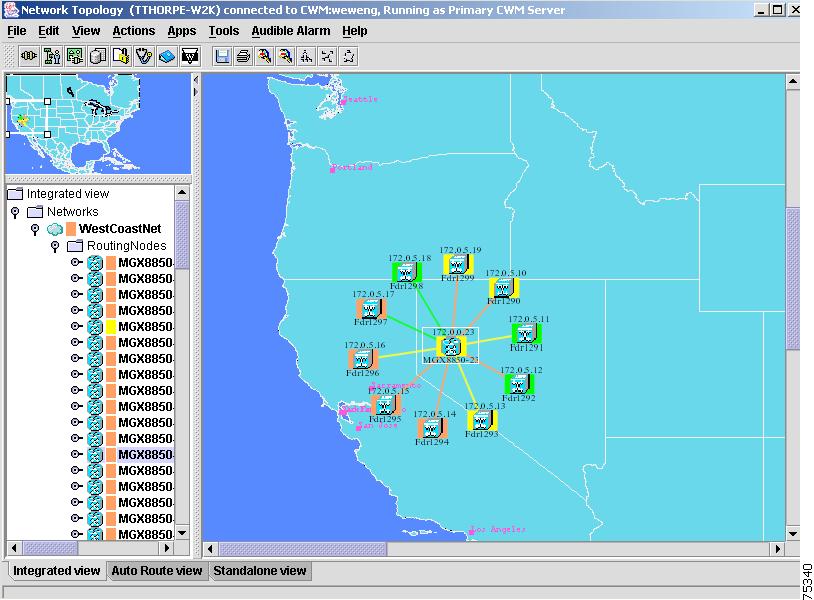Open the Actions menu
The image size is (814, 600).
[133, 31]
